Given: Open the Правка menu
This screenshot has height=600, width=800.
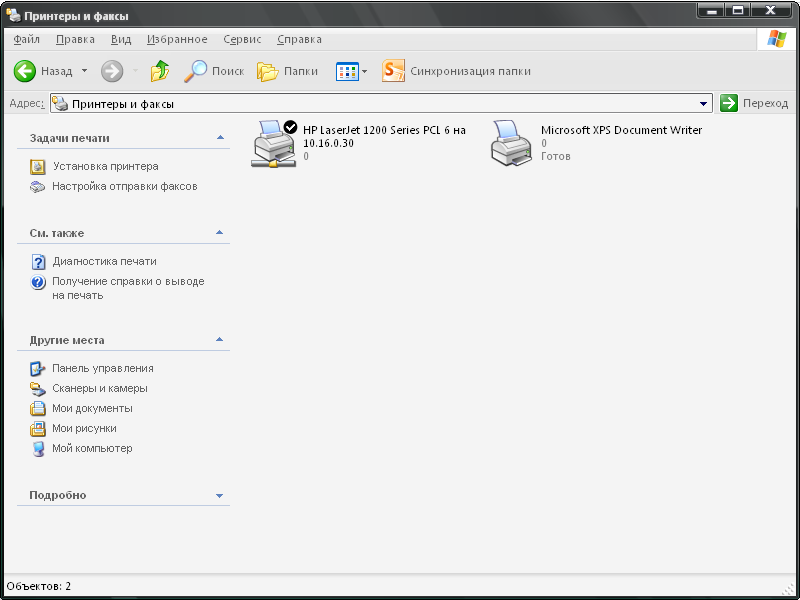Looking at the screenshot, I should (x=75, y=39).
